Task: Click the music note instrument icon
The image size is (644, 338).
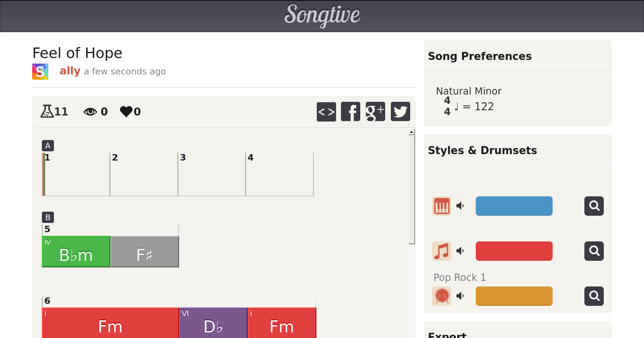Action: [x=442, y=251]
